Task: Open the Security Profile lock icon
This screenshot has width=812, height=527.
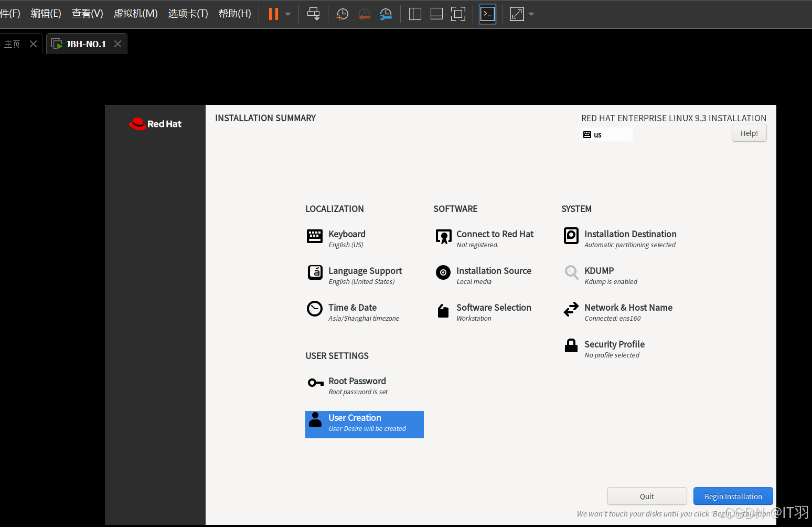Action: click(571, 345)
